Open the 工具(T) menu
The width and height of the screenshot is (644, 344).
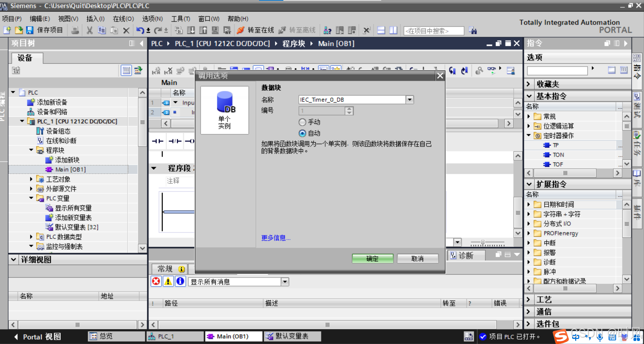(181, 19)
